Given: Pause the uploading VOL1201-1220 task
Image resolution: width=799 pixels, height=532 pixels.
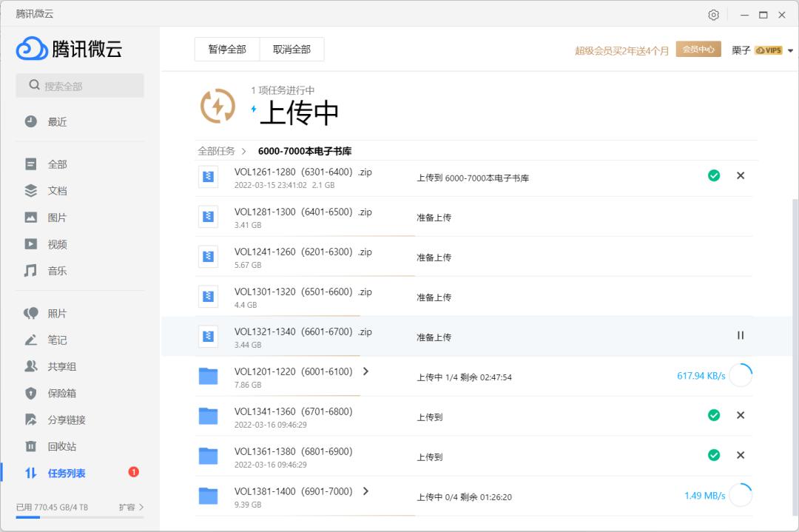Looking at the screenshot, I should coord(741,375).
